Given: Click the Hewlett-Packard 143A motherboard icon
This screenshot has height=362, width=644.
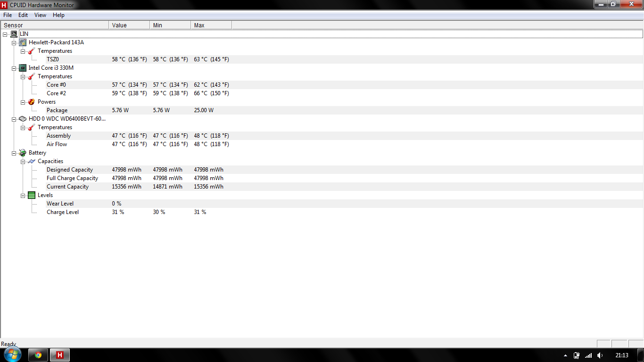Looking at the screenshot, I should 23,42.
